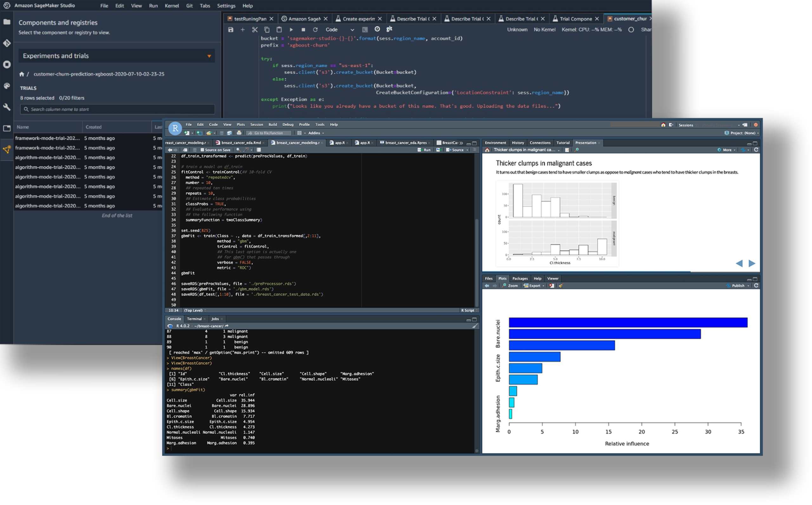
Task: Clear console with broom icon
Action: tap(475, 326)
